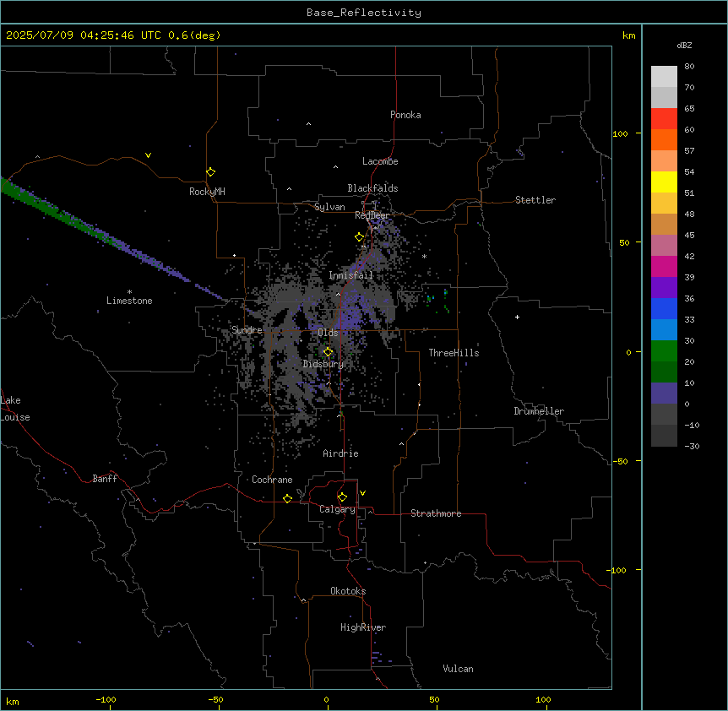Pick the white-gray 80-70 dBZ legend swatch

(664, 77)
